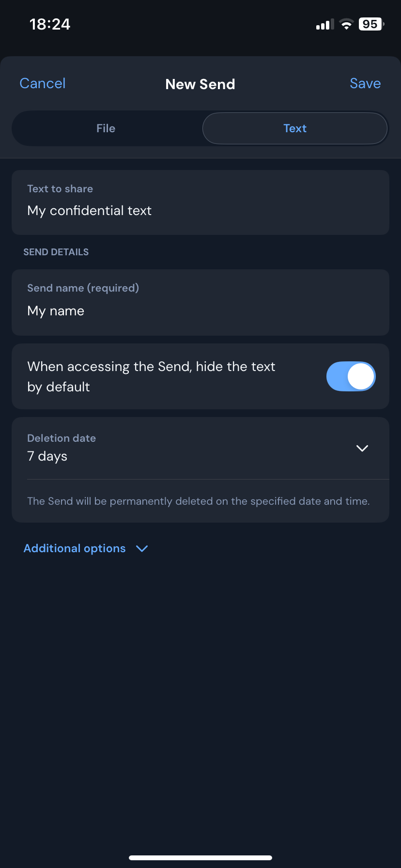Focus the Text to share field

(200, 210)
